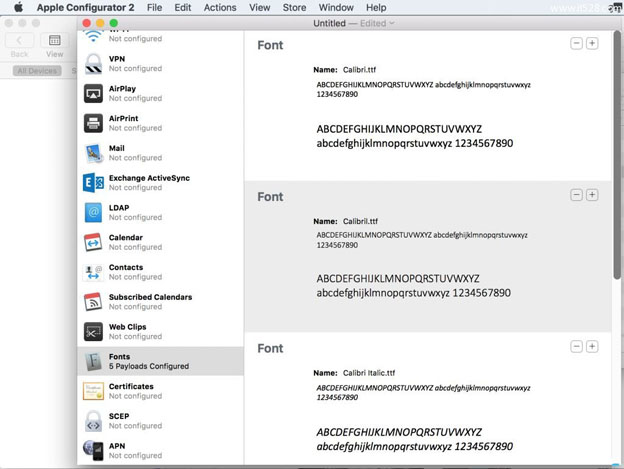Image resolution: width=624 pixels, height=469 pixels.
Task: Select the APN payload icon
Action: (x=94, y=451)
